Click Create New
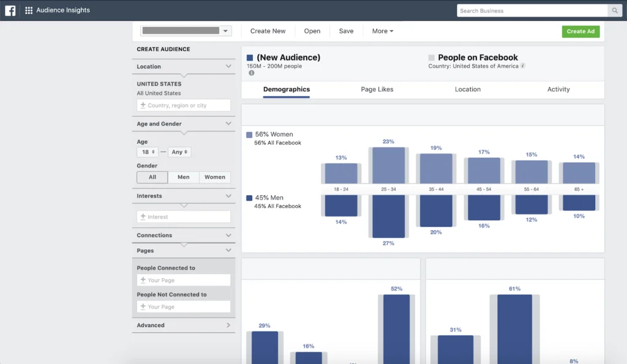Screen dimensions: 627x364 [268, 31]
